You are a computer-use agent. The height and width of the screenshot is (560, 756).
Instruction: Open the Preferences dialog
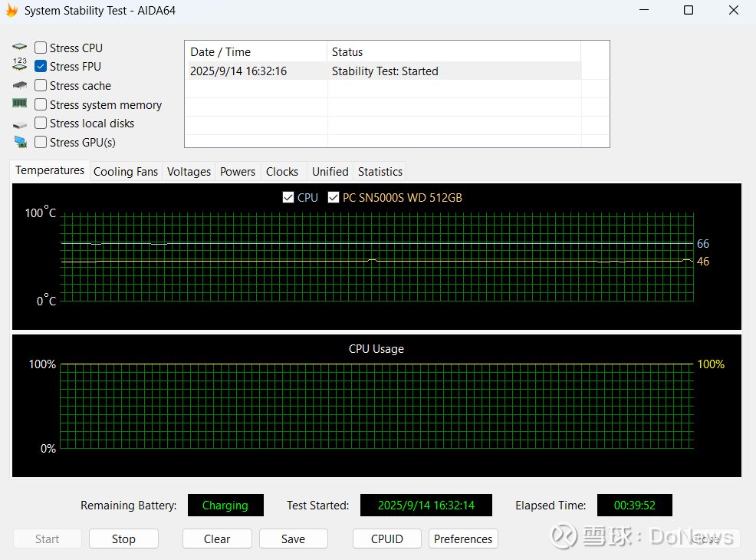(x=463, y=539)
